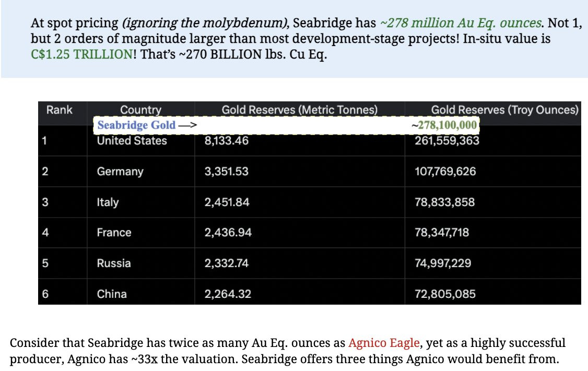Click the 8,133.46 metric tonnes value
This screenshot has width=588, height=371.
point(227,141)
